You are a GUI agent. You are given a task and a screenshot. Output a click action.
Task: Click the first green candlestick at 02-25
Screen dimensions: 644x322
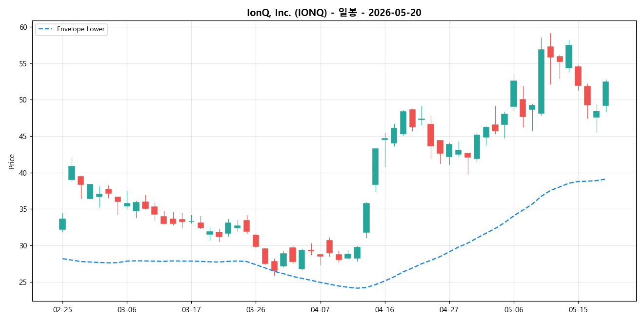(62, 224)
